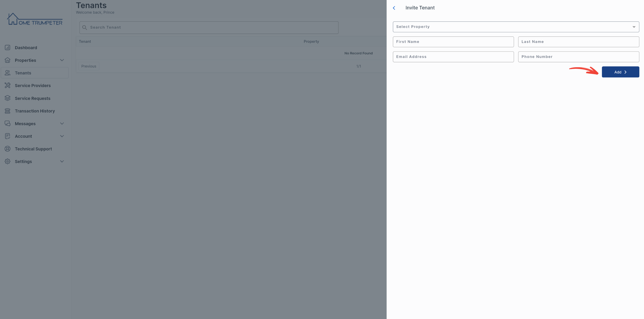Click the Home Trumpeter logo
The height and width of the screenshot is (319, 644).
[35, 19]
